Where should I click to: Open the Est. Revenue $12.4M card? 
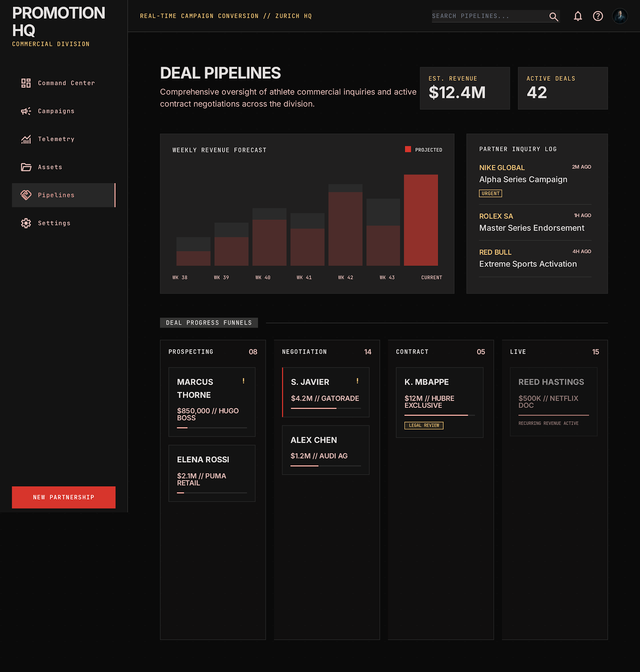pos(465,88)
